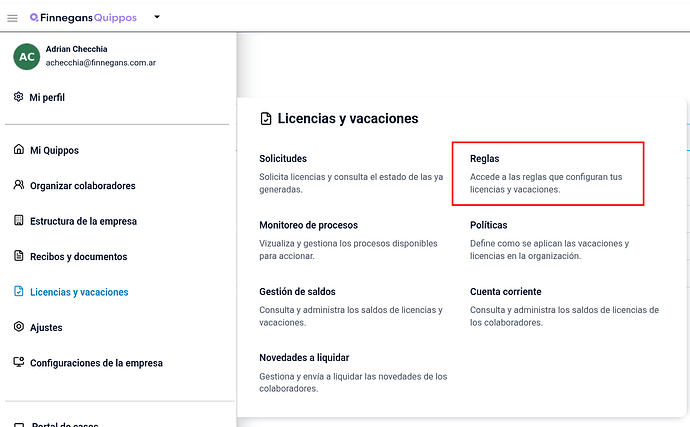The image size is (690, 427).
Task: Open Monitoreo de procesos
Action: point(308,225)
